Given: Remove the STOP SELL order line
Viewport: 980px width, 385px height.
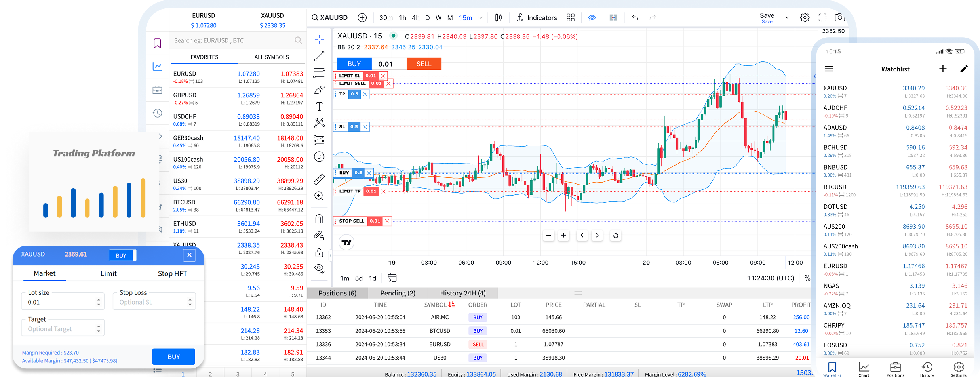Looking at the screenshot, I should coord(387,221).
